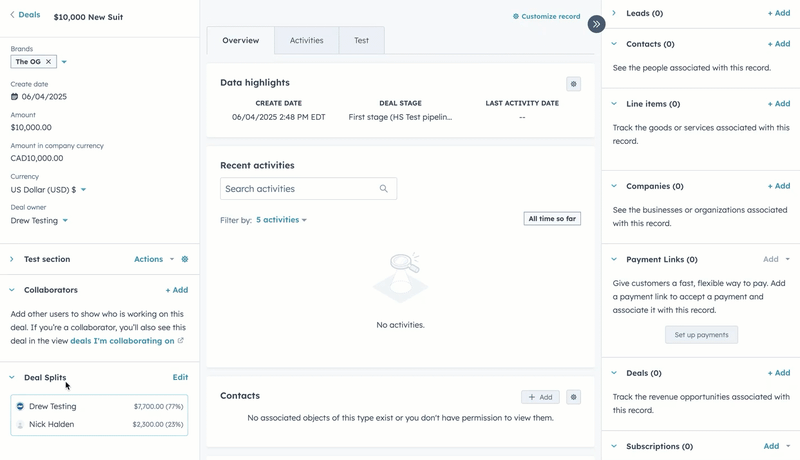Click Nick Halden avatar in Deal Splits
Image resolution: width=800 pixels, height=460 pixels.
[20, 424]
